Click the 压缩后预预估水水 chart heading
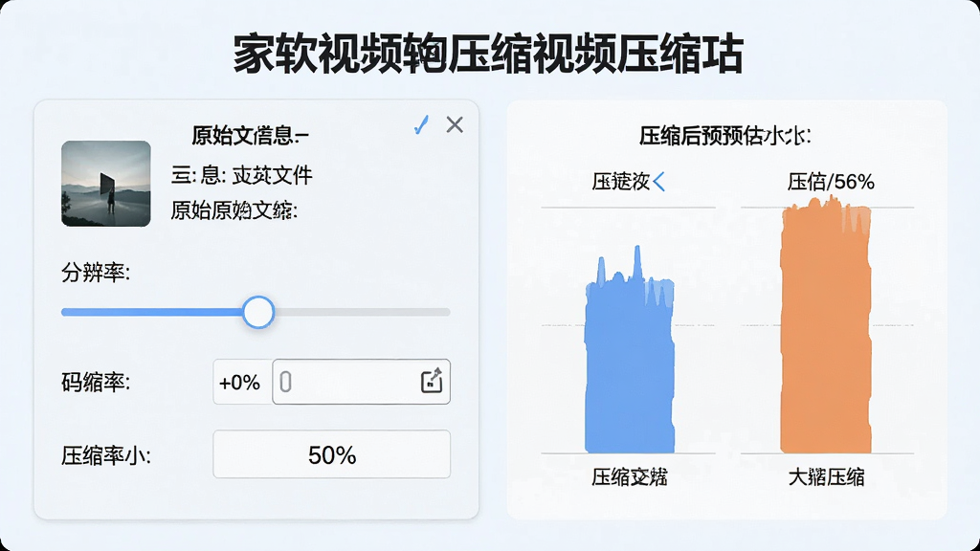Viewport: 980px width, 551px height. (725, 136)
